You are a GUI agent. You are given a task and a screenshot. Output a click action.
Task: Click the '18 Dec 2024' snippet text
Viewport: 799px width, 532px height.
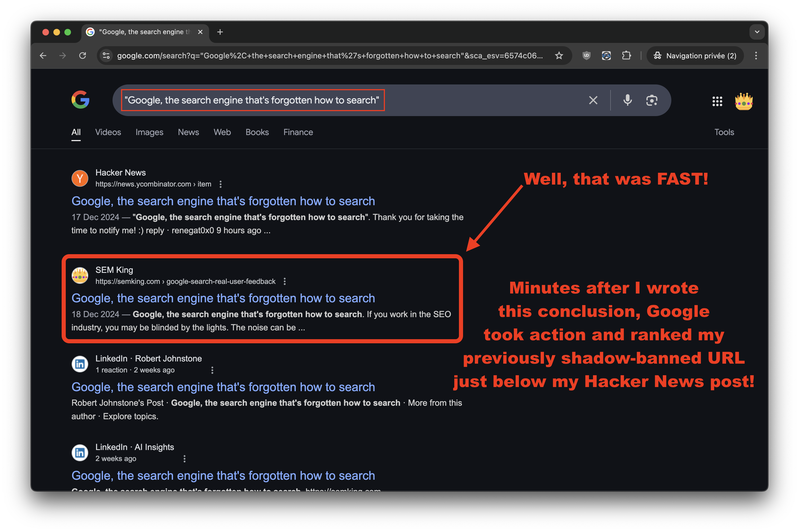click(95, 314)
